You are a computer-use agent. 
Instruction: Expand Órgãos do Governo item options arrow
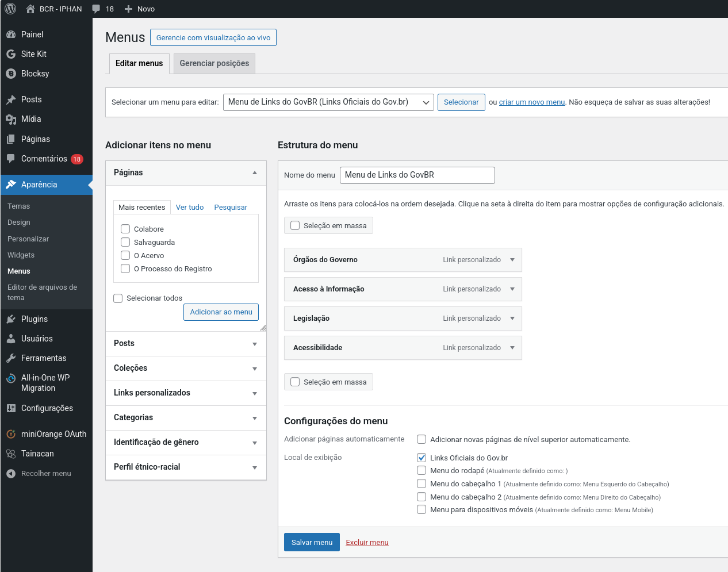point(512,260)
